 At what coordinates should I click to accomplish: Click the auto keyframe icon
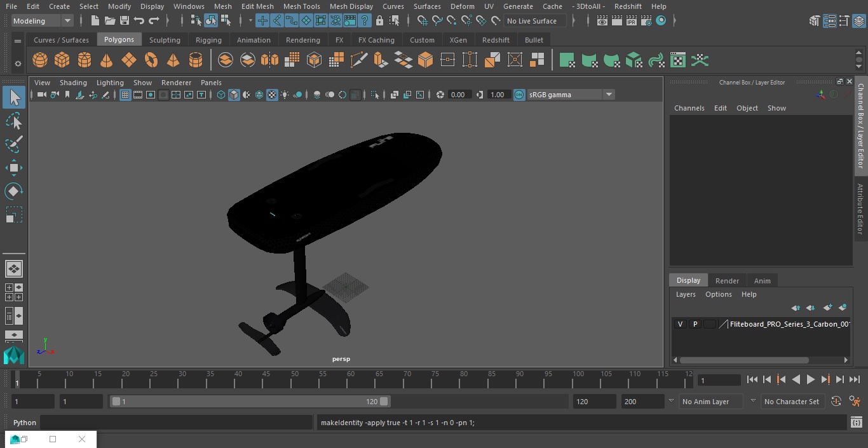836,402
